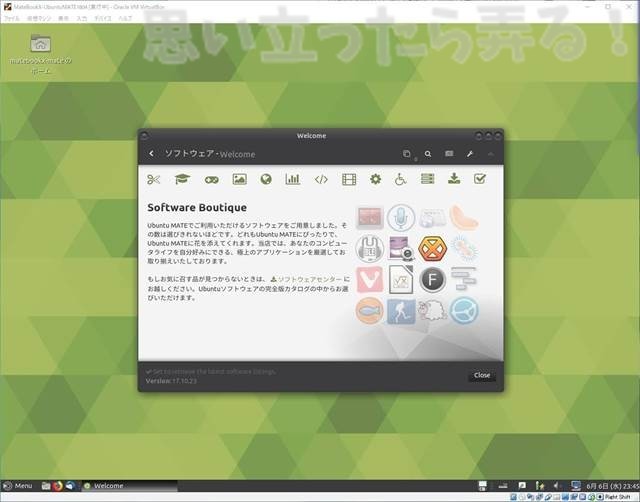Select the Welcome task in the bottom panel
640x502 pixels.
[x=129, y=486]
